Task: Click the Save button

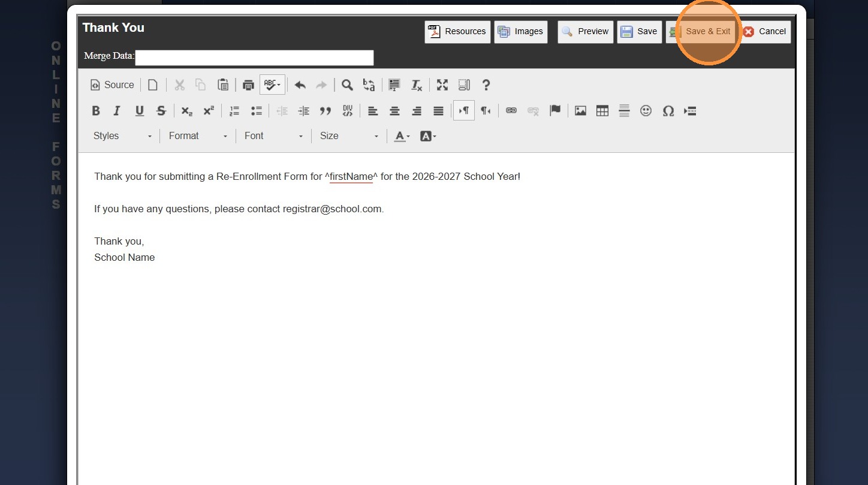Action: tap(639, 32)
